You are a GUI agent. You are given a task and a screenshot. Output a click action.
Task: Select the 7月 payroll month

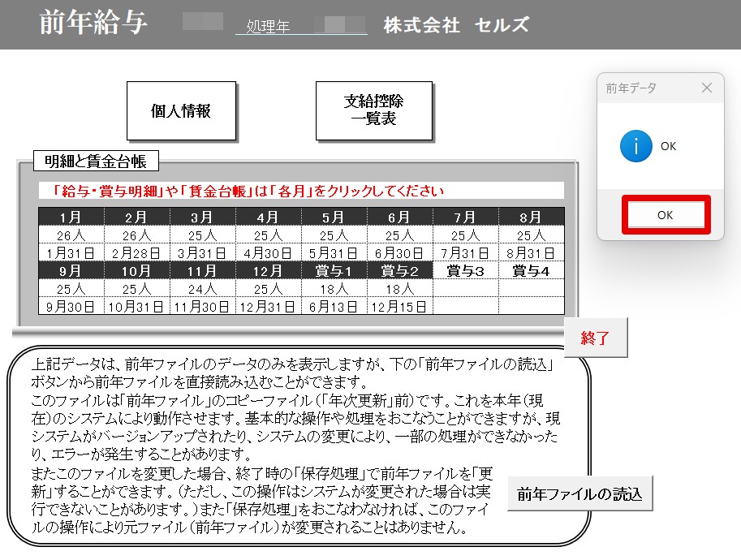click(466, 217)
